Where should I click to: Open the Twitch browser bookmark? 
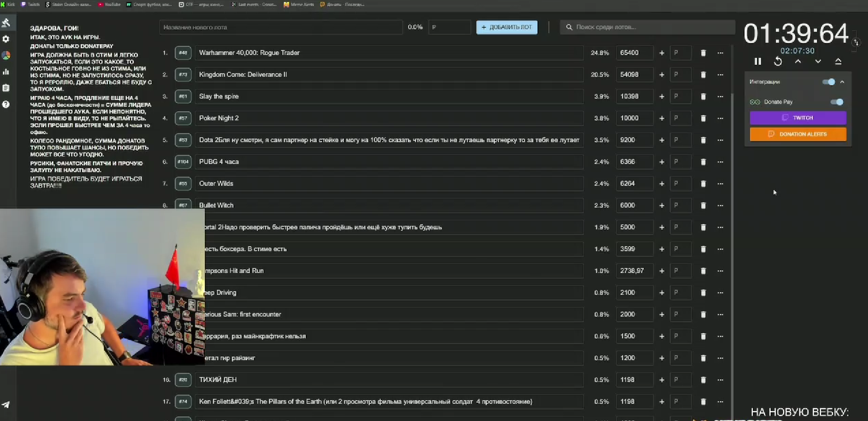30,4
